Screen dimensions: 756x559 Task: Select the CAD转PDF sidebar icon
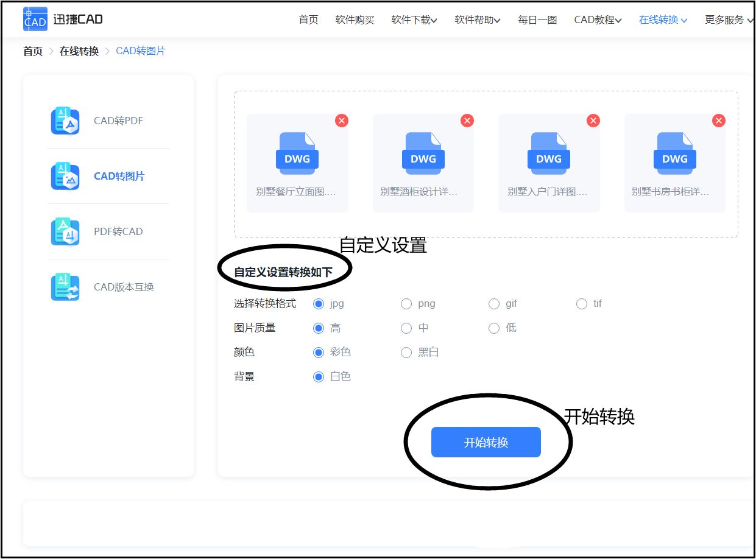[64, 120]
